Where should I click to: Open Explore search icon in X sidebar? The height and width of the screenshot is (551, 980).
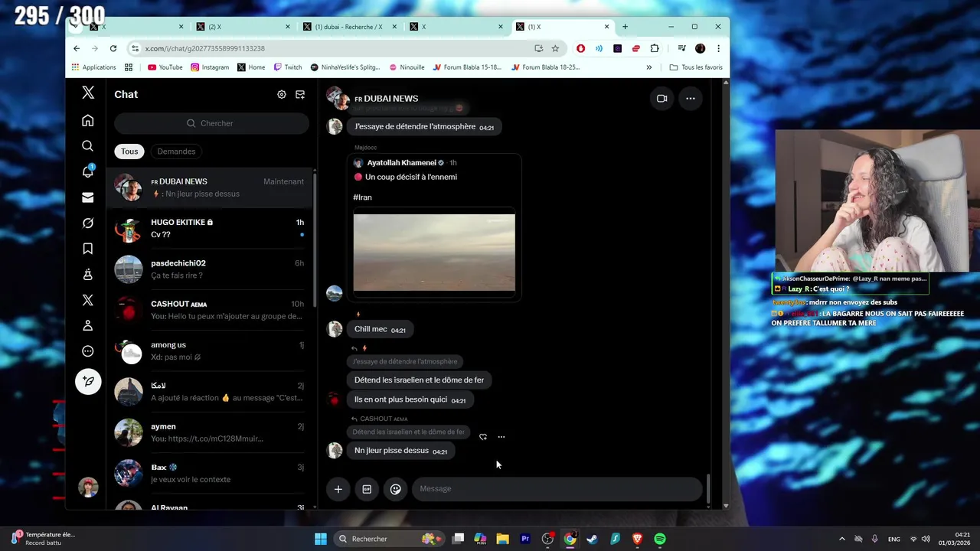click(88, 146)
